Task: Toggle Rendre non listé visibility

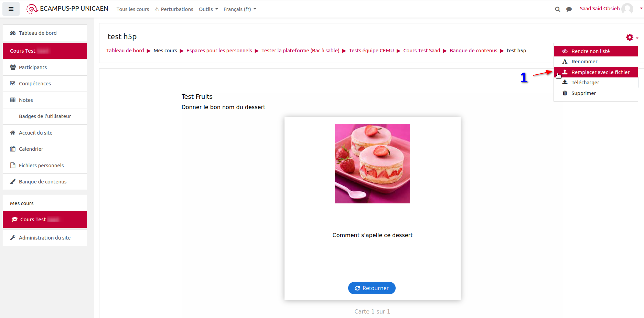Action: click(x=590, y=51)
